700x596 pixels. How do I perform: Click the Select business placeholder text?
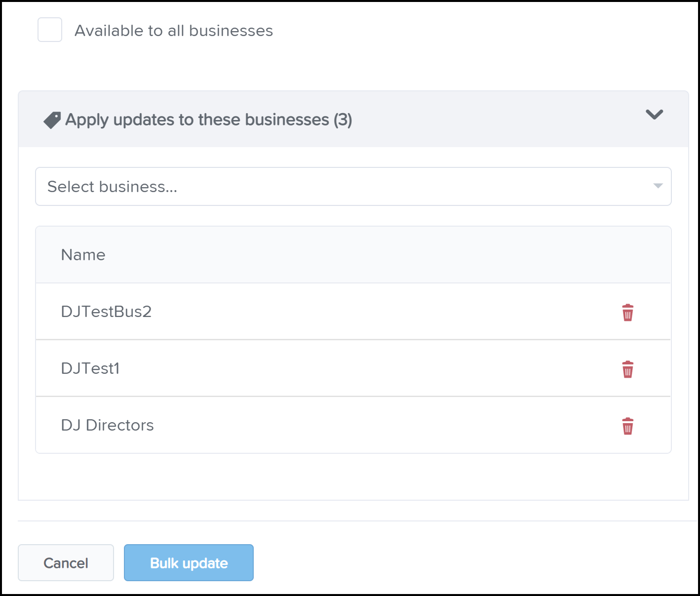pyautogui.click(x=112, y=187)
